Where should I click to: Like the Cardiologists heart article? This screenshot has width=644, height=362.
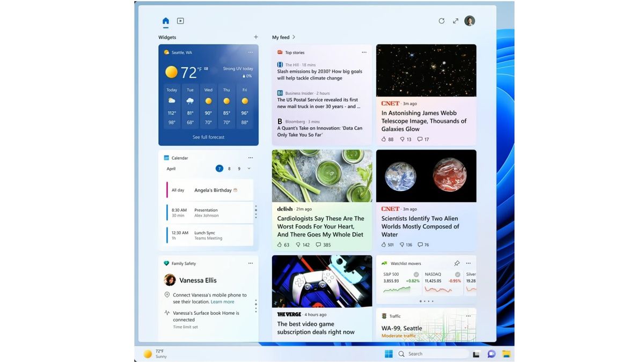click(280, 245)
